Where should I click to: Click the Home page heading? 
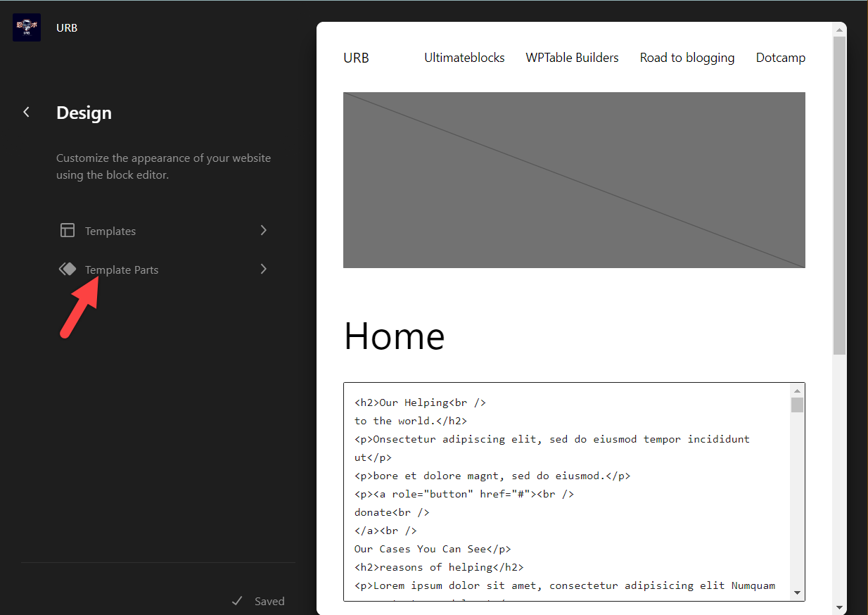pos(394,336)
